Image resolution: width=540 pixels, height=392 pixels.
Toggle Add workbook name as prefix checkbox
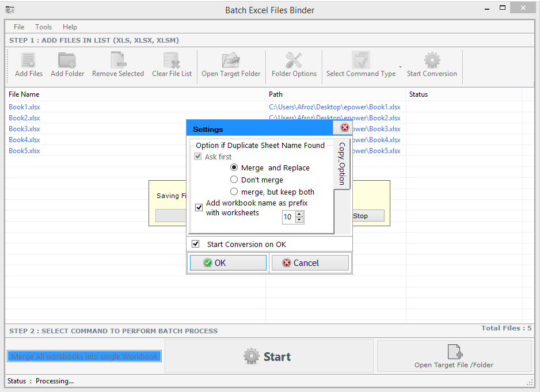(x=199, y=207)
